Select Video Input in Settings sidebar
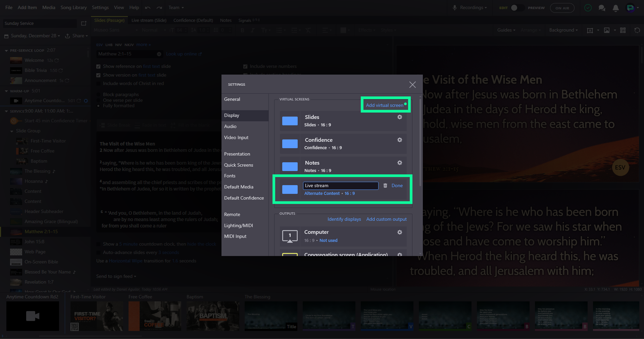Viewport: 644px width, 339px height. tap(245, 137)
